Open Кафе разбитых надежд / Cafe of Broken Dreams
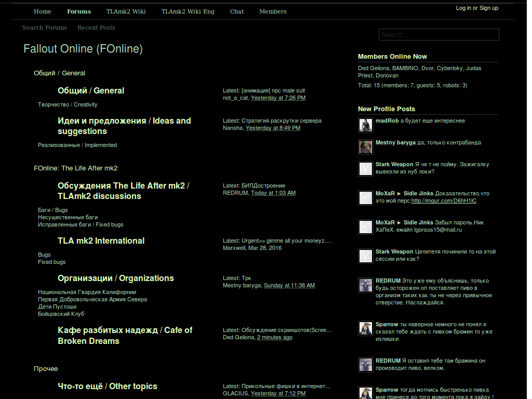The height and width of the screenshot is (399, 532). click(x=125, y=336)
